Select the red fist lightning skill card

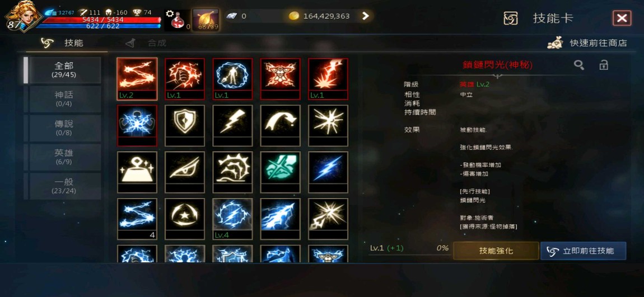tap(185, 79)
